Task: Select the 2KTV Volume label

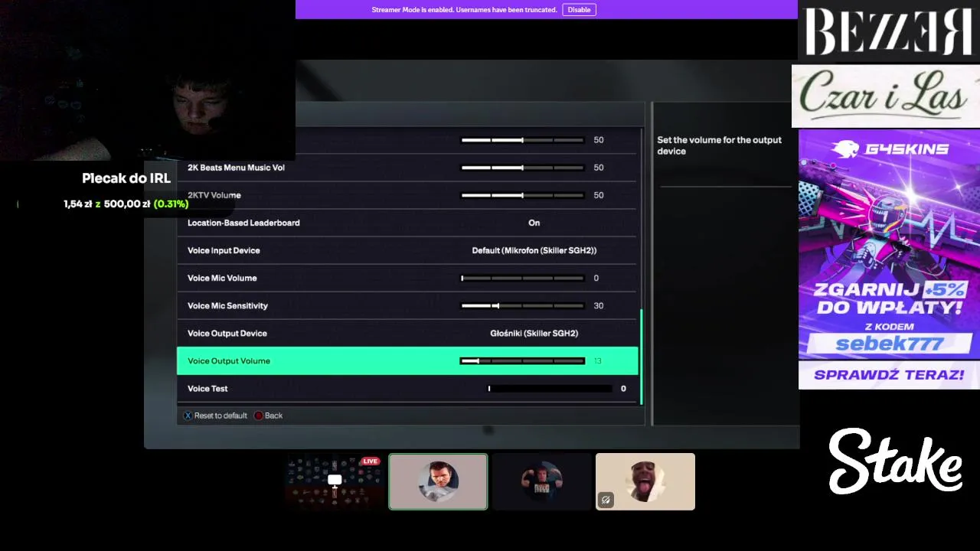Action: coord(214,195)
